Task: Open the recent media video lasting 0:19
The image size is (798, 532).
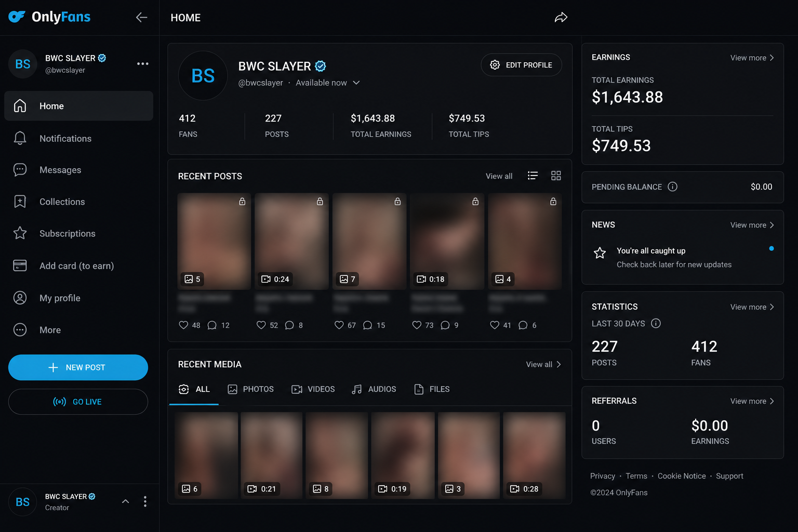Action: tap(403, 456)
